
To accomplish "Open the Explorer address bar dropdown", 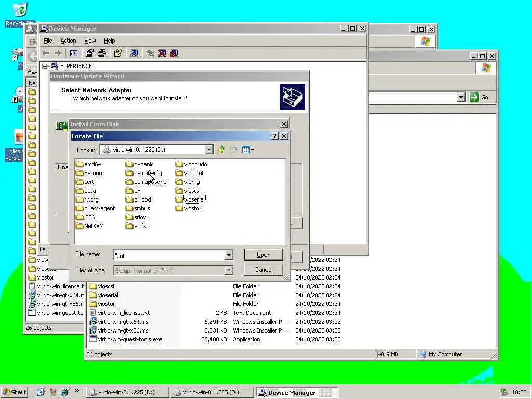I will pos(461,97).
